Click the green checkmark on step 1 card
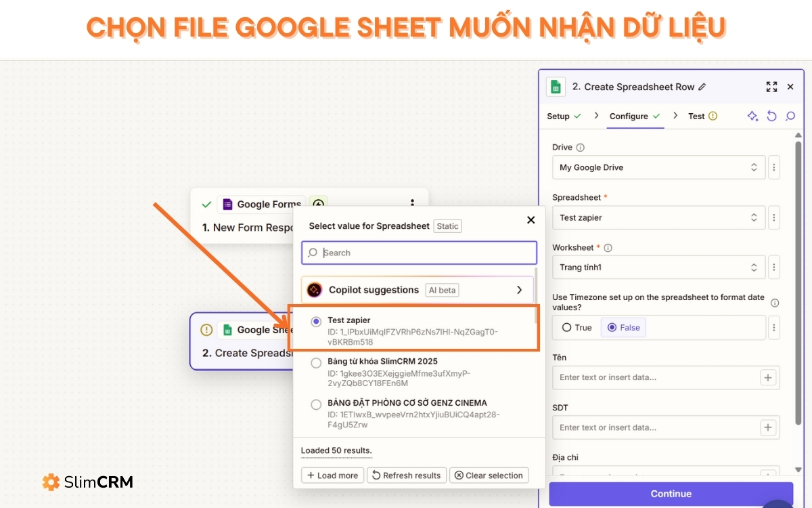 tap(207, 204)
